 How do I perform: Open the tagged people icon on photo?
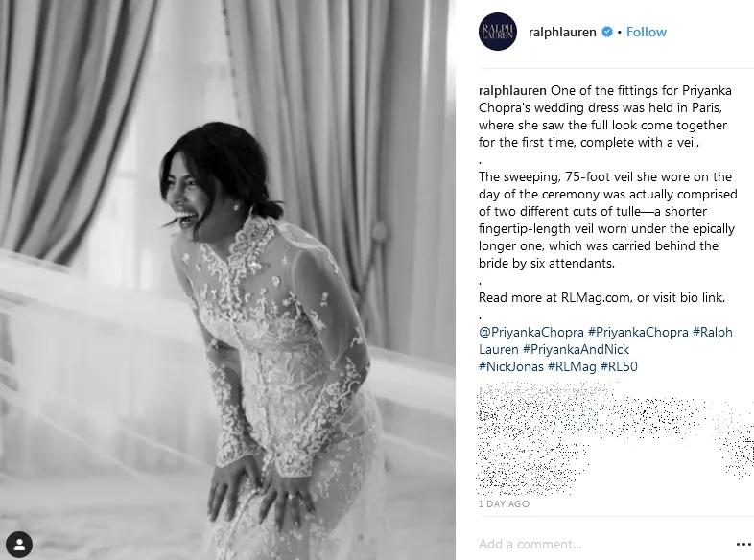coord(19,545)
